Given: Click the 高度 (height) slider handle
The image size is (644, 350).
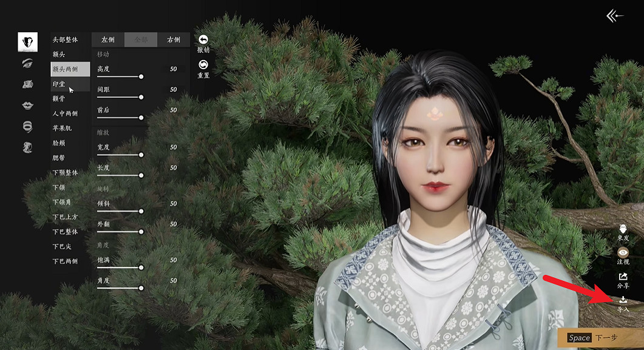Looking at the screenshot, I should click(141, 77).
